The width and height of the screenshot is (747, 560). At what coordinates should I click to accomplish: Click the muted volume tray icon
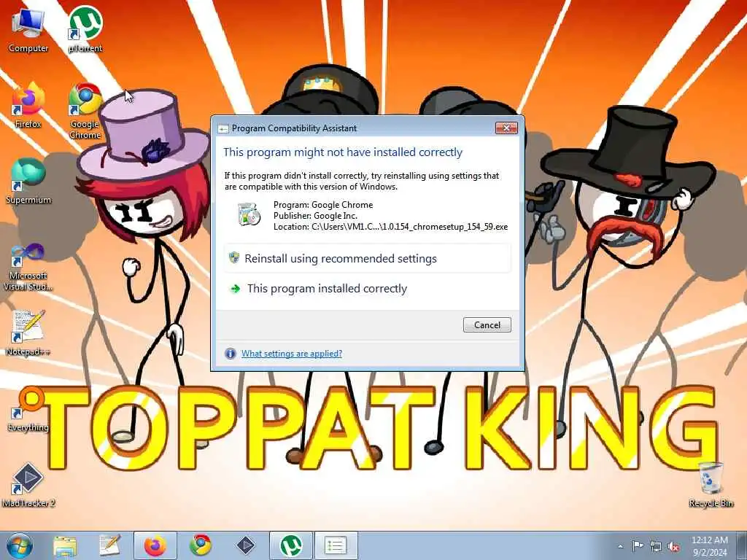coord(673,546)
